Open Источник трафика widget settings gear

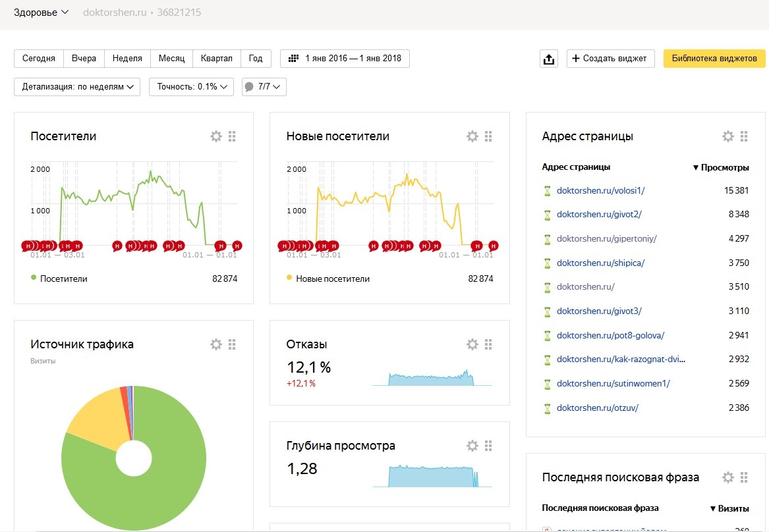216,344
